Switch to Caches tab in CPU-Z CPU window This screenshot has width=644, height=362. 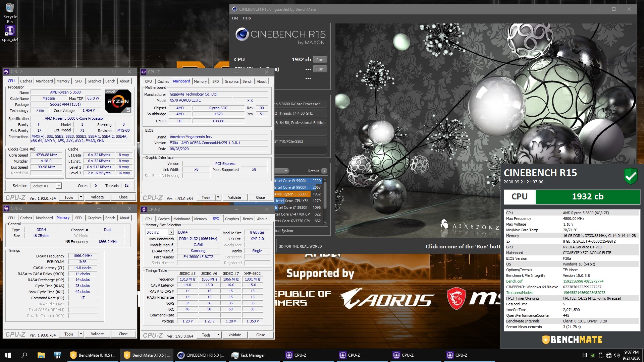click(x=26, y=81)
